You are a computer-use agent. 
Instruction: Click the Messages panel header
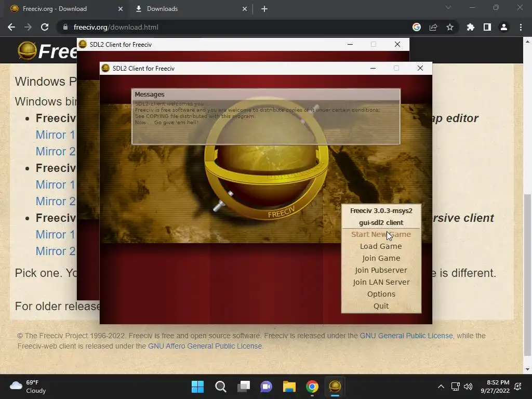pos(265,95)
